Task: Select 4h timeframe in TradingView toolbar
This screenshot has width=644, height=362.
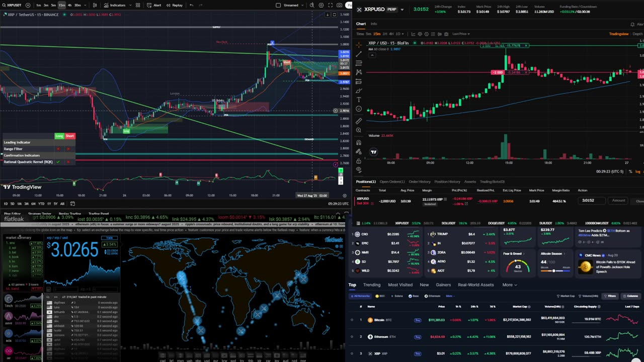Action: pos(69,5)
